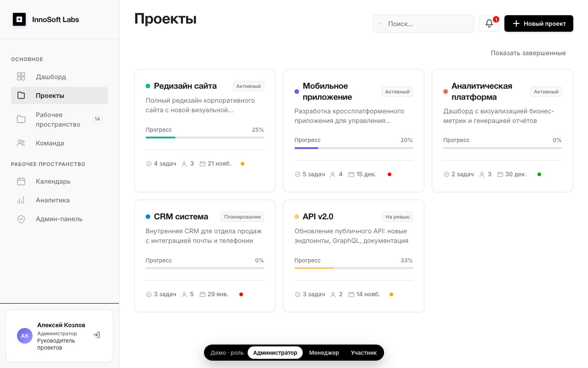Screen dimensions: 588x368
Task: Click the Команда people icon
Action: (x=21, y=143)
